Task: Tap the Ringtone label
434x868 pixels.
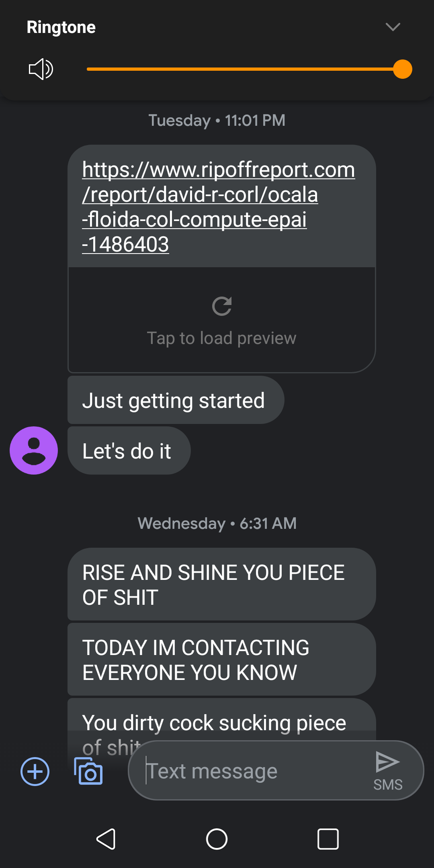Action: point(61,27)
